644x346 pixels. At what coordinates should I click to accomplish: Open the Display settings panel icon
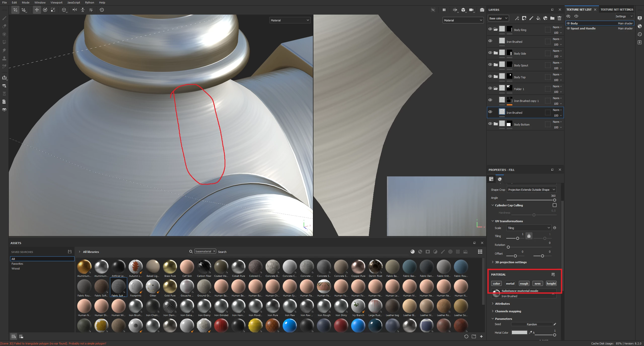[640, 18]
